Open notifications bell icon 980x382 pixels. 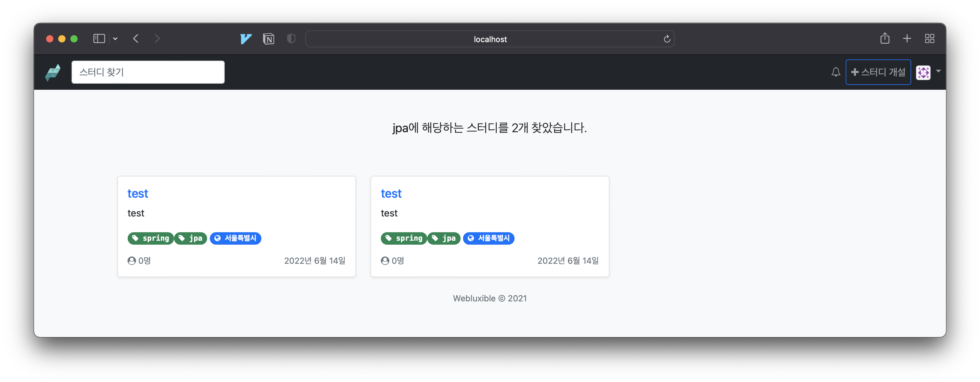[835, 72]
